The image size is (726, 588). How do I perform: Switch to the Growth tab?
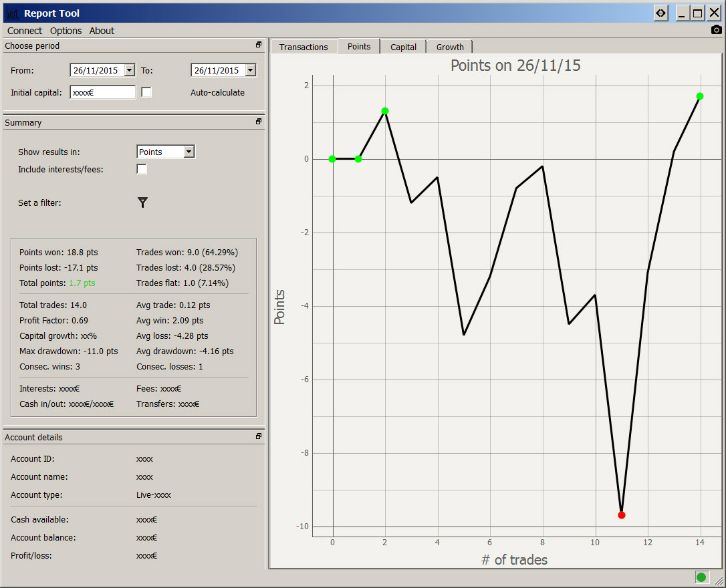point(450,47)
